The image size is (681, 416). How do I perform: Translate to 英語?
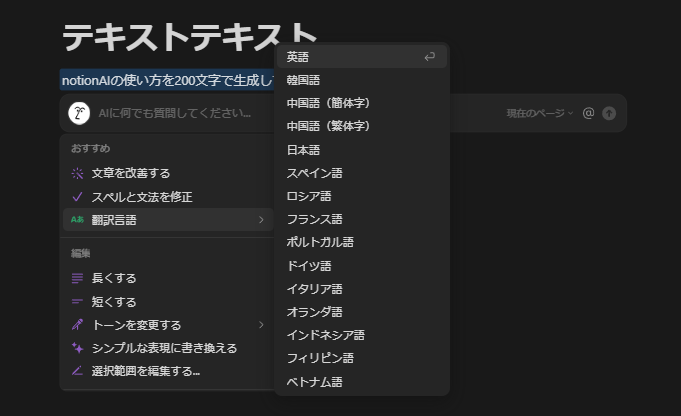362,57
